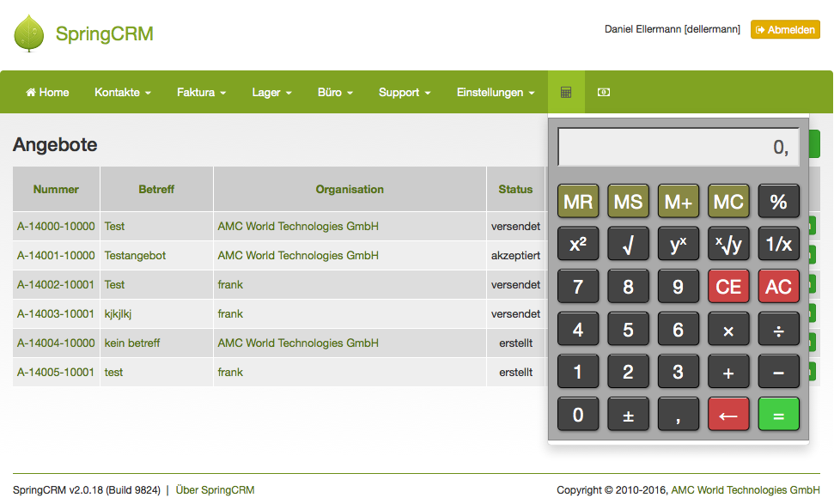Click the money/currency icon in navbar
The image size is (834, 504).
tap(603, 92)
